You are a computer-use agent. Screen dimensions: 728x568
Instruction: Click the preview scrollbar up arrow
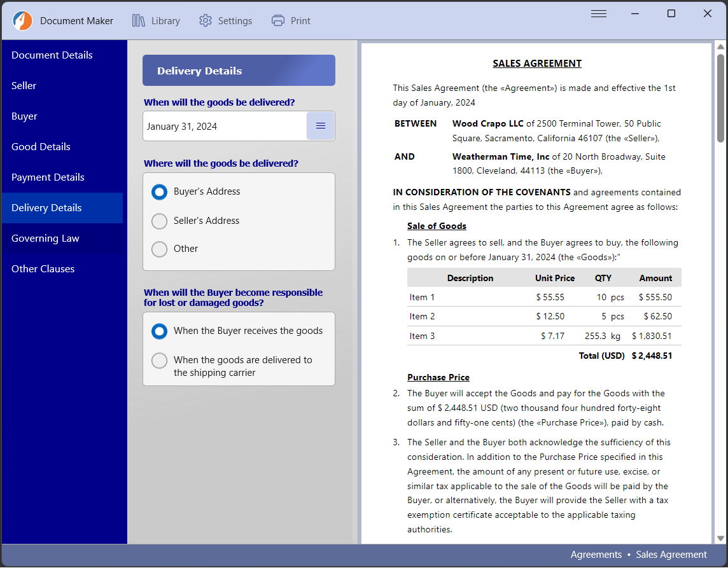[x=720, y=47]
